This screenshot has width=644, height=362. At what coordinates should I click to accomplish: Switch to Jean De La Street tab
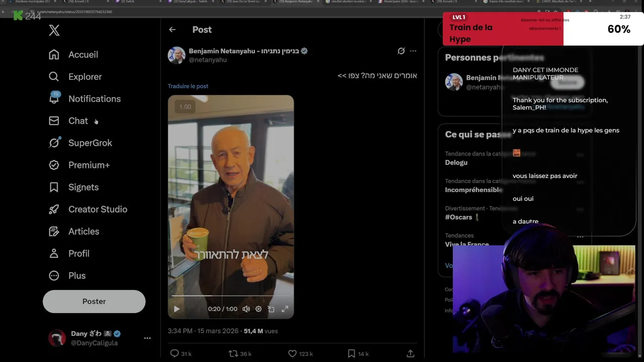243,2
